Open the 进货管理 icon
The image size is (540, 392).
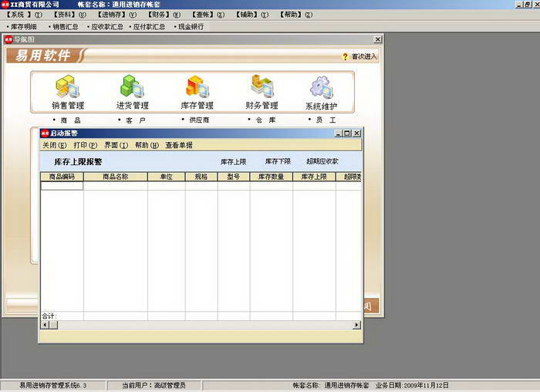point(132,86)
